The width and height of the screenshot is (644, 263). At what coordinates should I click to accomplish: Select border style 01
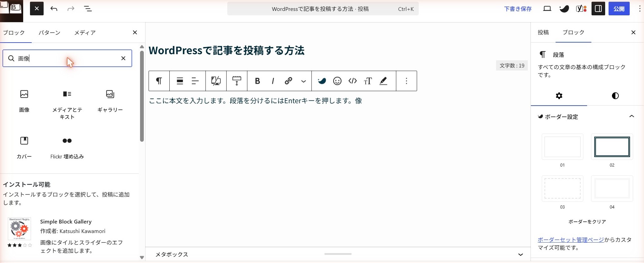click(x=563, y=147)
